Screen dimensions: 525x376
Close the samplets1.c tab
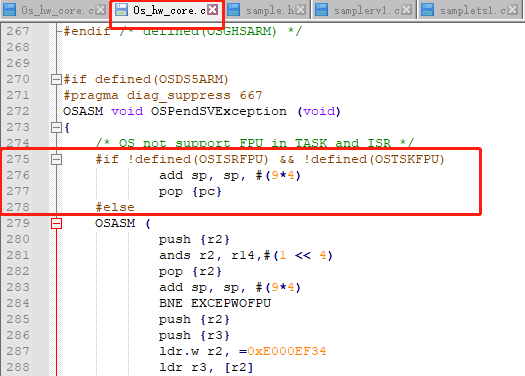click(512, 10)
